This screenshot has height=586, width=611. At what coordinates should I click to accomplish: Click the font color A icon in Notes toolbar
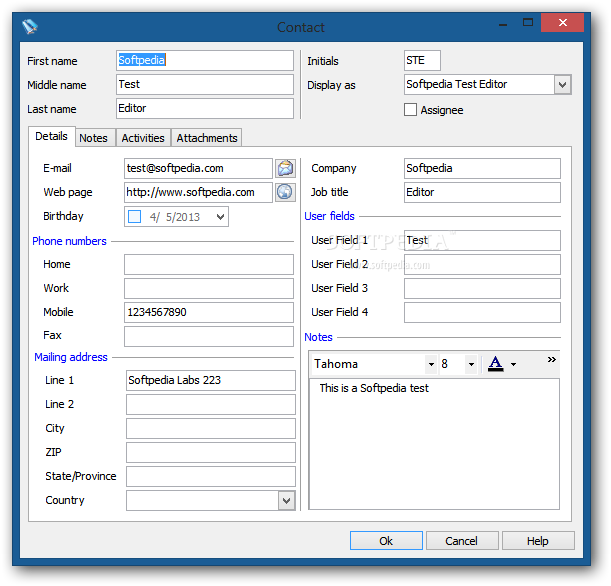pyautogui.click(x=495, y=364)
